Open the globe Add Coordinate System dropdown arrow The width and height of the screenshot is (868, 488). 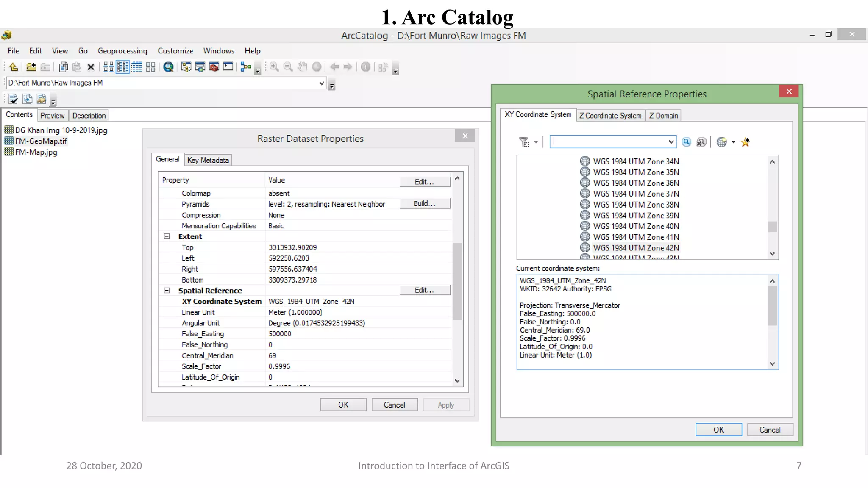733,142
